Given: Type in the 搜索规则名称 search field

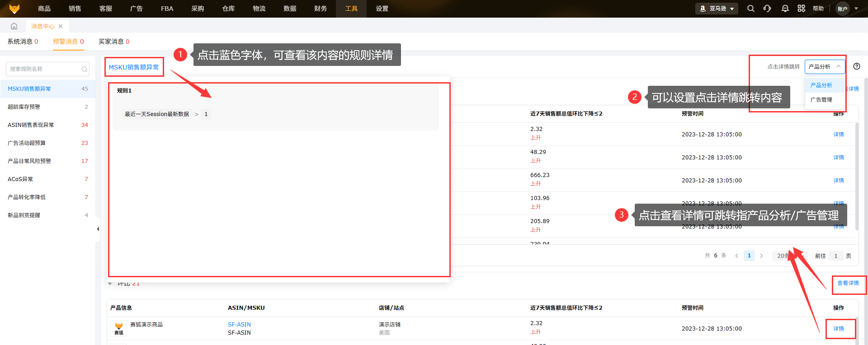Looking at the screenshot, I should 44,69.
